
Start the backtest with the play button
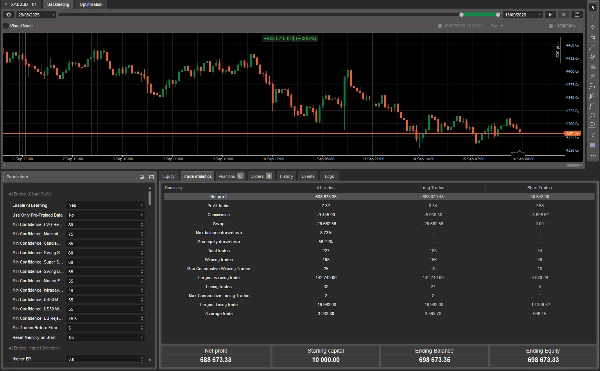click(x=550, y=15)
